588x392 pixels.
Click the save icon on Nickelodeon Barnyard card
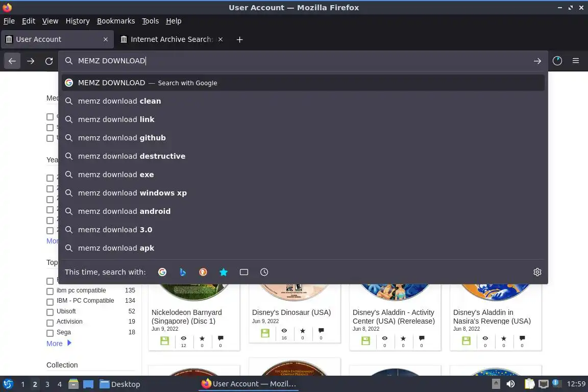(165, 340)
